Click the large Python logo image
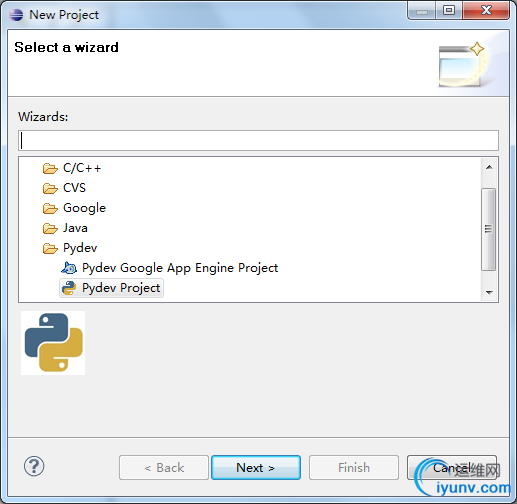The height and width of the screenshot is (504, 517). 53,343
